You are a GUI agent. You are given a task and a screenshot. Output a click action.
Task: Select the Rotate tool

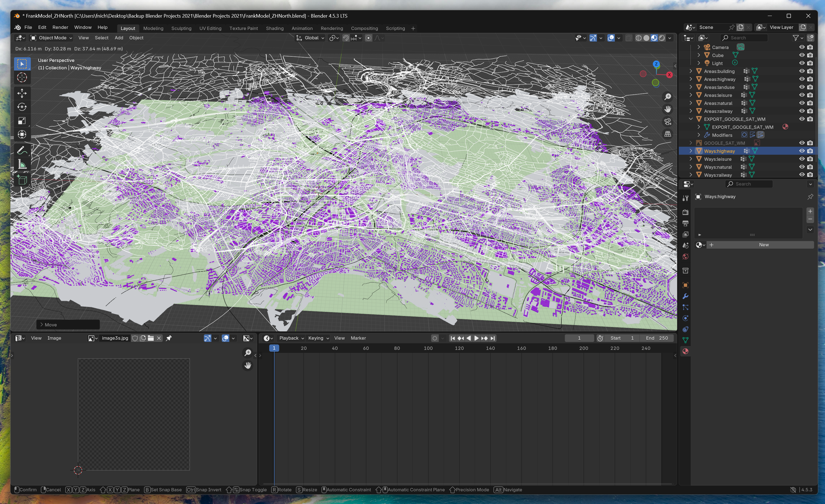click(22, 107)
